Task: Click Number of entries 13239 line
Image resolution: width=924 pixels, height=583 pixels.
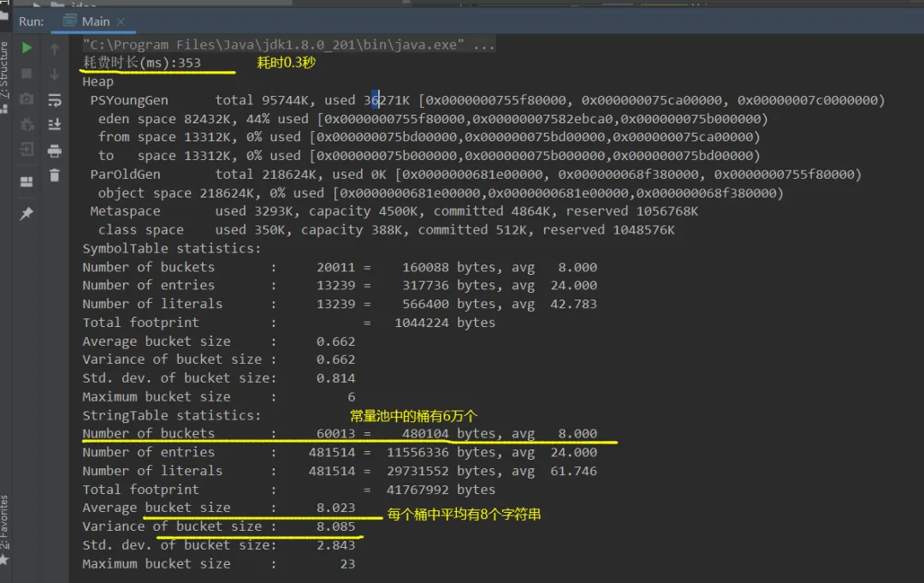Action: [340, 285]
